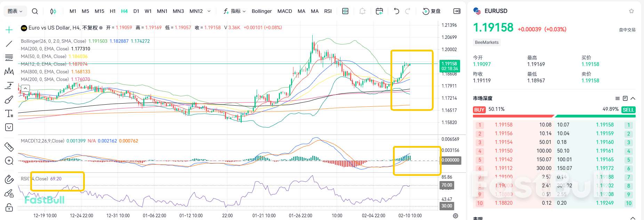
Task: Select the M15 timeframe
Action: point(99,11)
